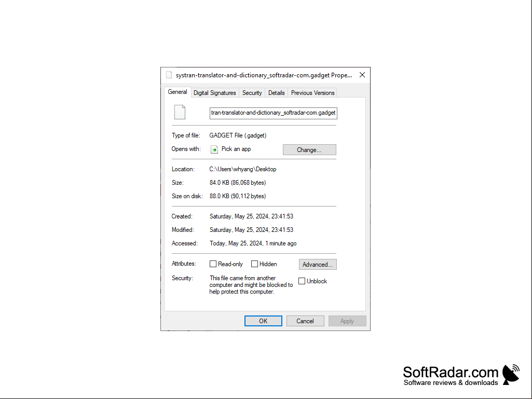This screenshot has width=532, height=399.
Task: Click the size value 84.0 KB (86,068 bytes)
Action: tap(238, 183)
